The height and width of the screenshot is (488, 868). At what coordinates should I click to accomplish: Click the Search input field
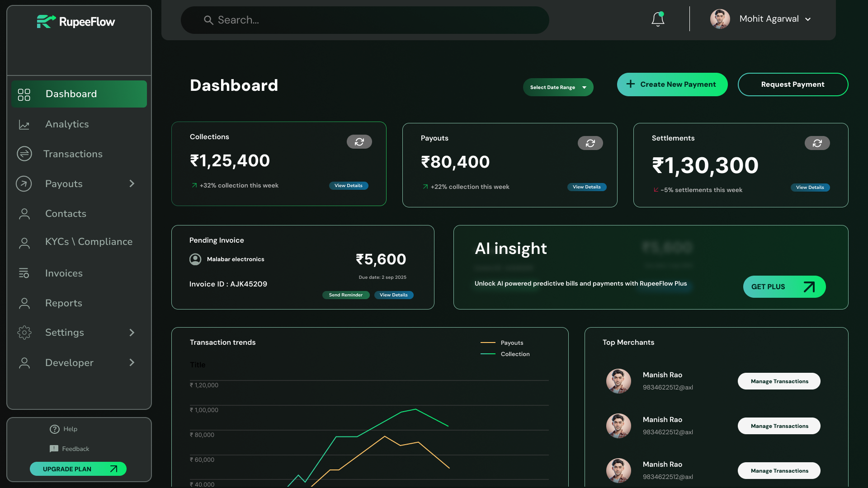tap(364, 20)
